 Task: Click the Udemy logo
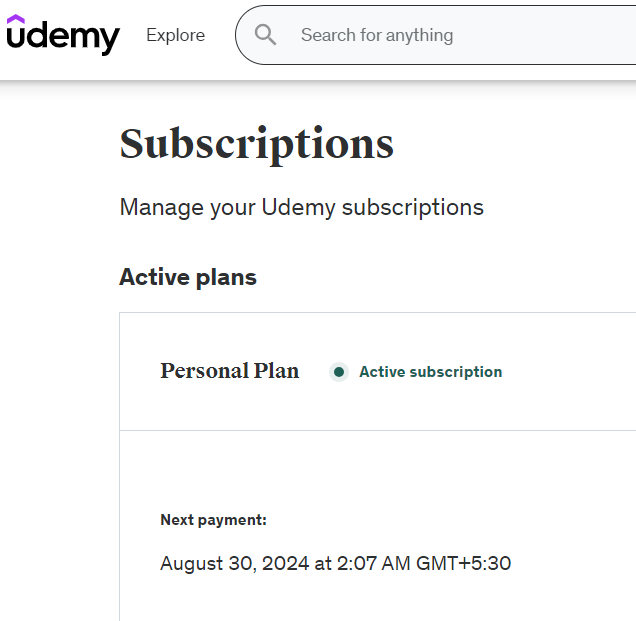tap(63, 36)
